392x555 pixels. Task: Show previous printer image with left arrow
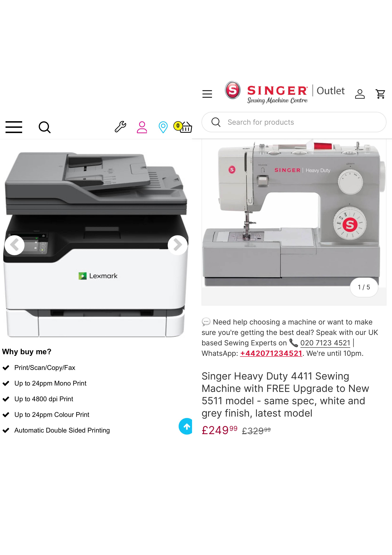coord(15,245)
